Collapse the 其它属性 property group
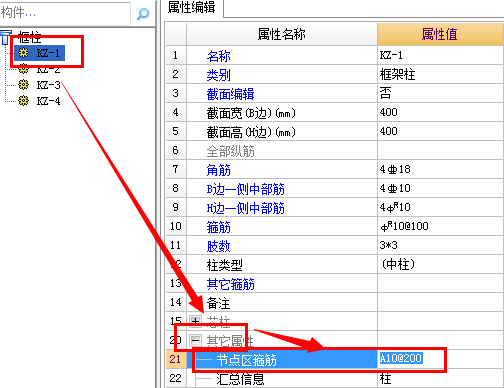The height and width of the screenshot is (388, 504). (x=195, y=340)
